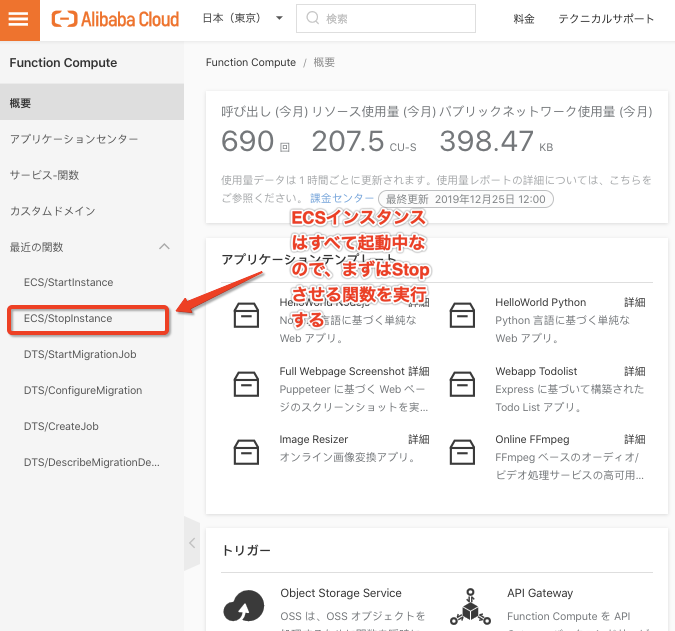Open the hamburger navigation menu
The height and width of the screenshot is (631, 675).
(x=19, y=19)
